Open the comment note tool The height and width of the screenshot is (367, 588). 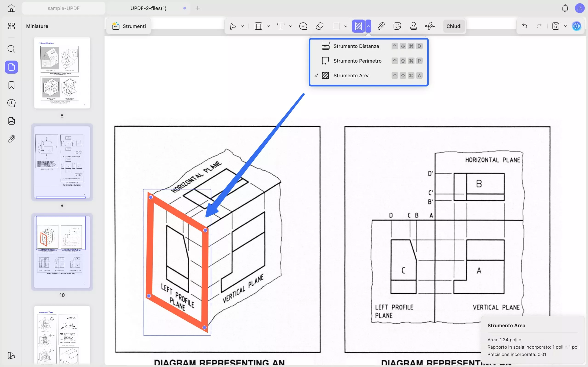[303, 26]
